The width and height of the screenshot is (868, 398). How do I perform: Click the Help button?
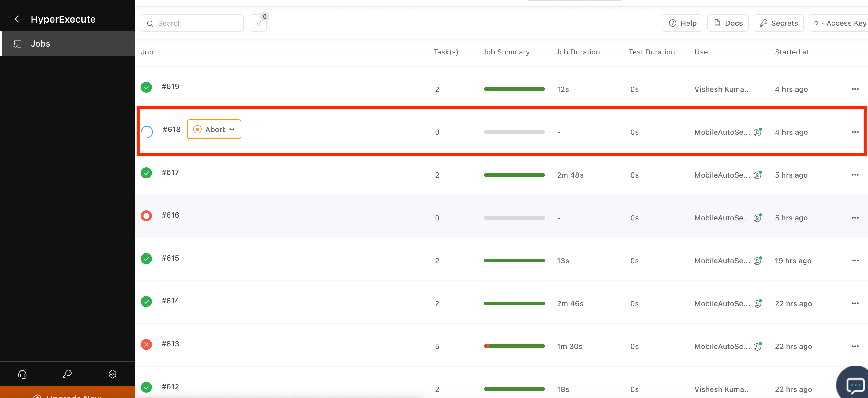(682, 23)
